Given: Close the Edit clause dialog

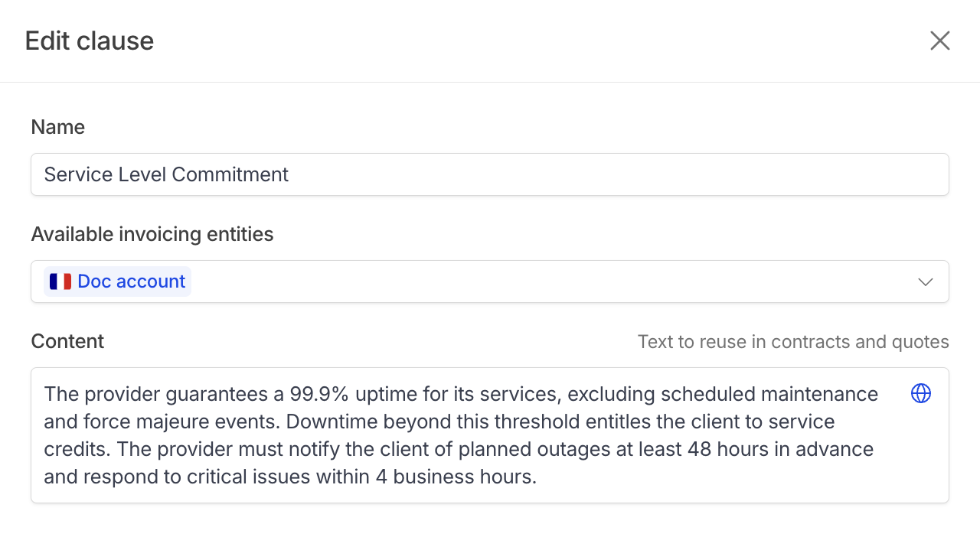Looking at the screenshot, I should (x=940, y=41).
